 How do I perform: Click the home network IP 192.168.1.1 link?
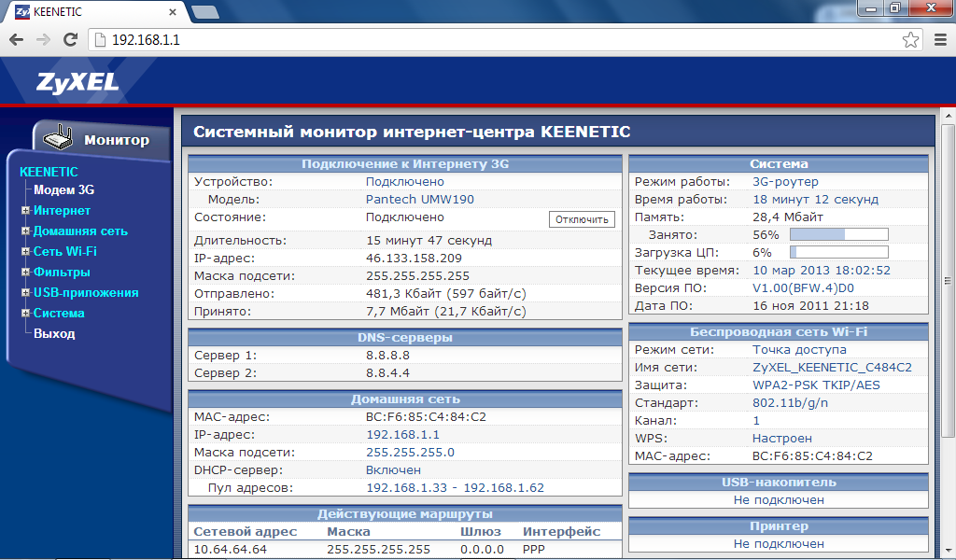pyautogui.click(x=402, y=435)
